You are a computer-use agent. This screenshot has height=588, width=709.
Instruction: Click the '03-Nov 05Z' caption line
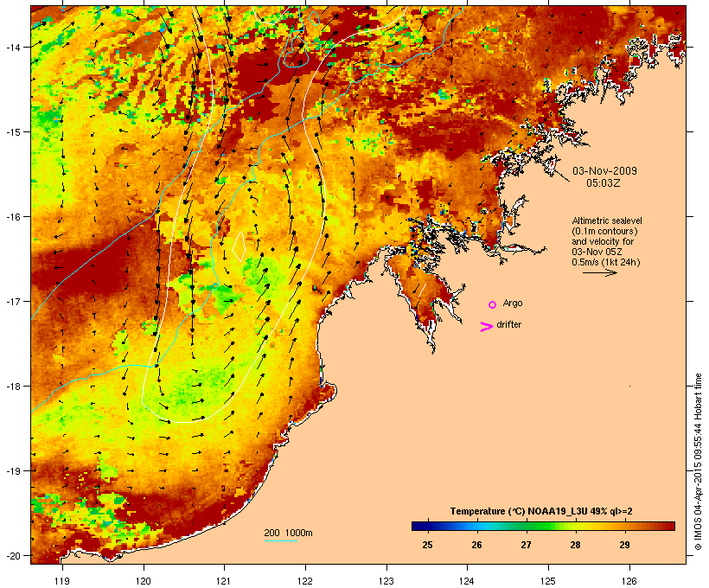point(597,252)
